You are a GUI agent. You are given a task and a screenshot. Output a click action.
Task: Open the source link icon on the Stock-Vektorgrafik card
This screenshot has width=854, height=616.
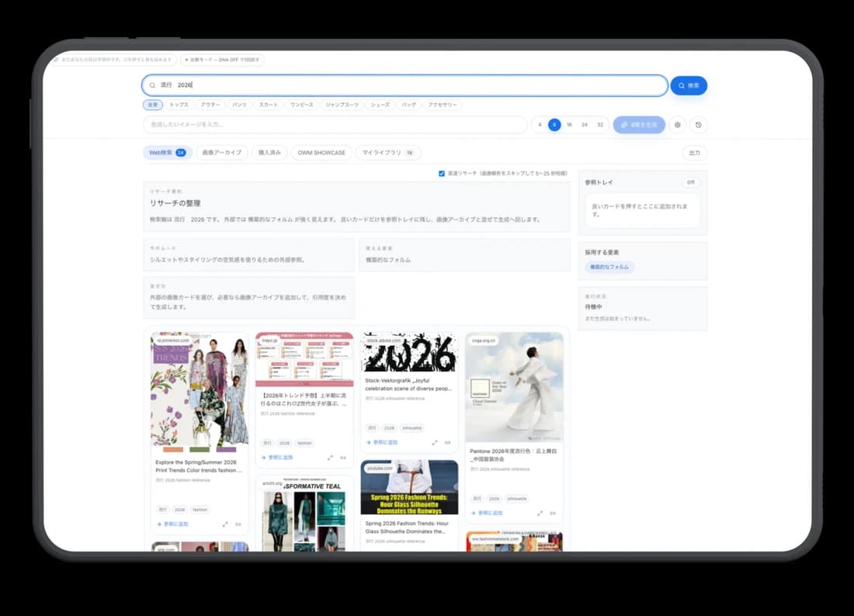(448, 442)
